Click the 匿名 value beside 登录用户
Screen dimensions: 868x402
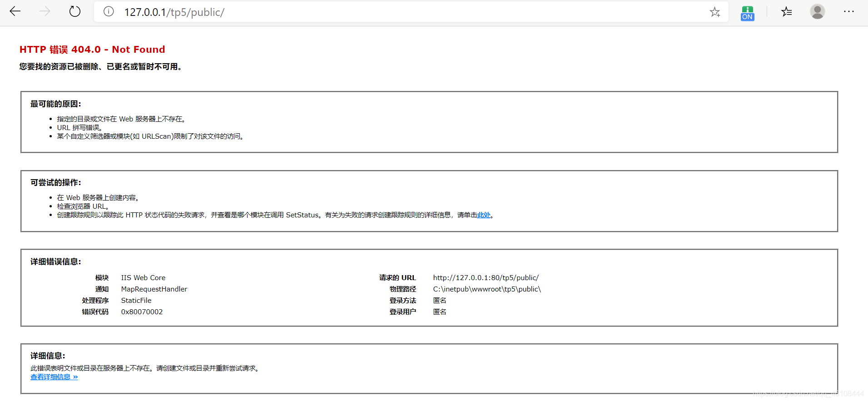(x=440, y=312)
